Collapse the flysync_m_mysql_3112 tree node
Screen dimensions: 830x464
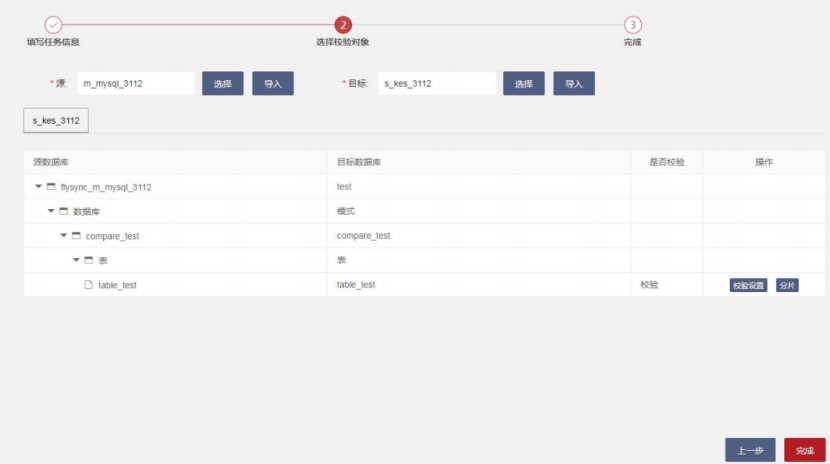(x=38, y=186)
